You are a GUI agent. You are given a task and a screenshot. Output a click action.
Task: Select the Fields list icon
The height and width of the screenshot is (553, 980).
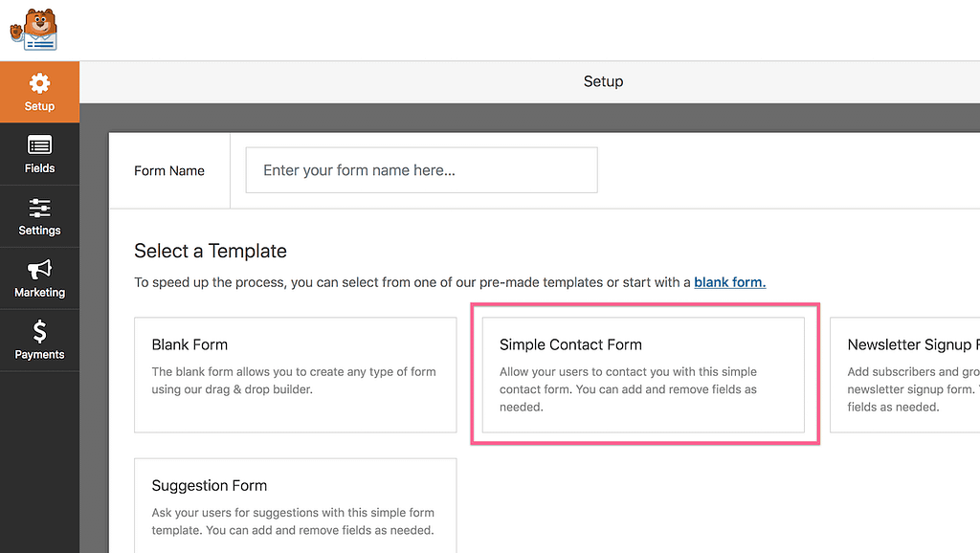(x=39, y=145)
